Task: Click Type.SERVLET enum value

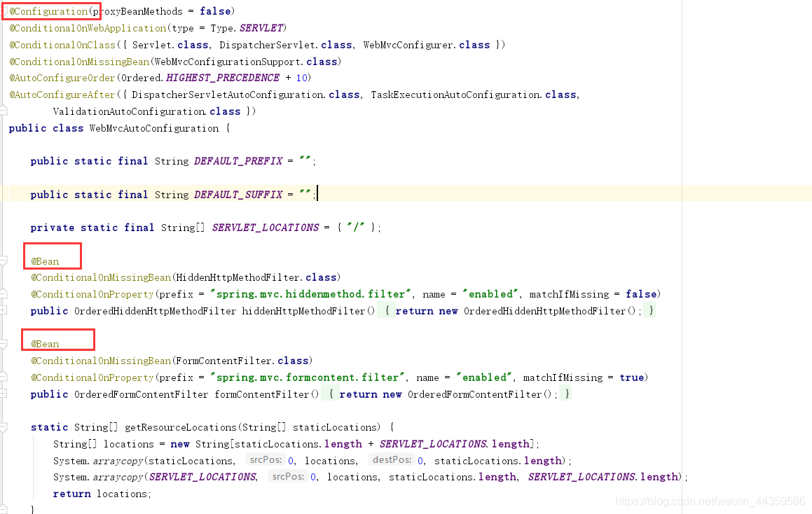Action: tap(247, 28)
